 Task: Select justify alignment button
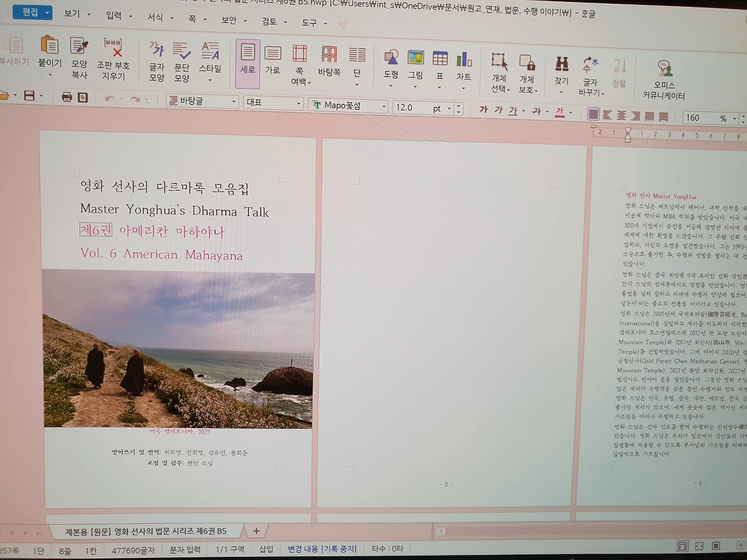[594, 114]
